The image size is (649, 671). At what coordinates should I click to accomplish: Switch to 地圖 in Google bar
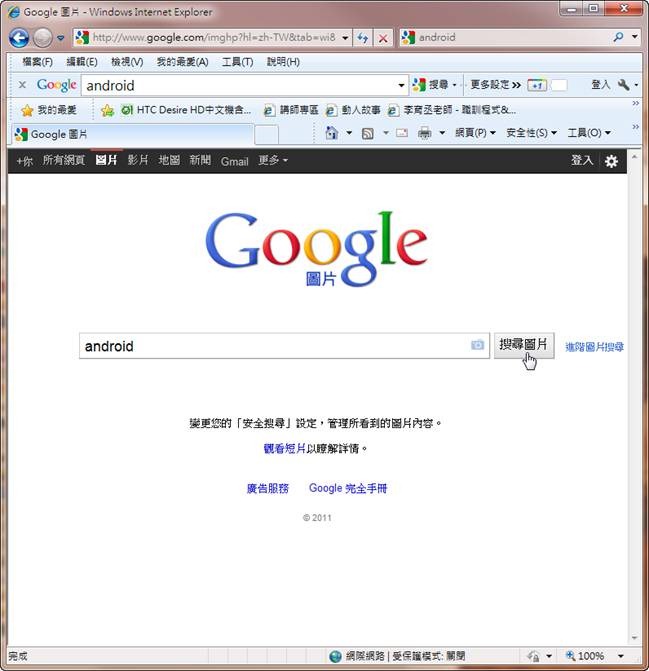tap(169, 160)
